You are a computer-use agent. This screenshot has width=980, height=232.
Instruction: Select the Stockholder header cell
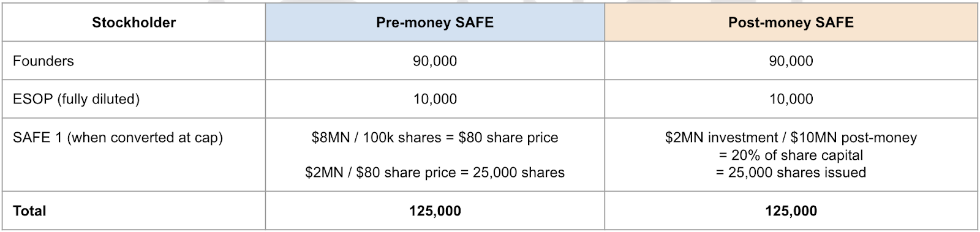134,23
